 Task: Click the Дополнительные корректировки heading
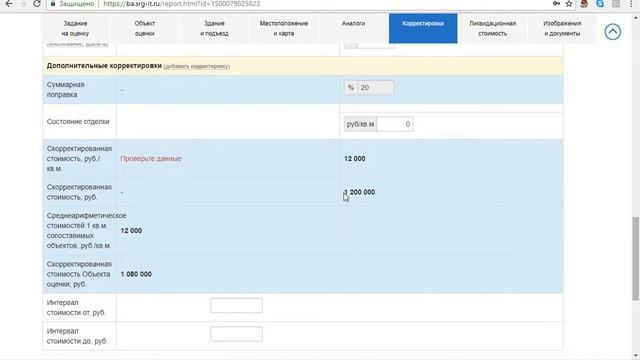pos(104,66)
